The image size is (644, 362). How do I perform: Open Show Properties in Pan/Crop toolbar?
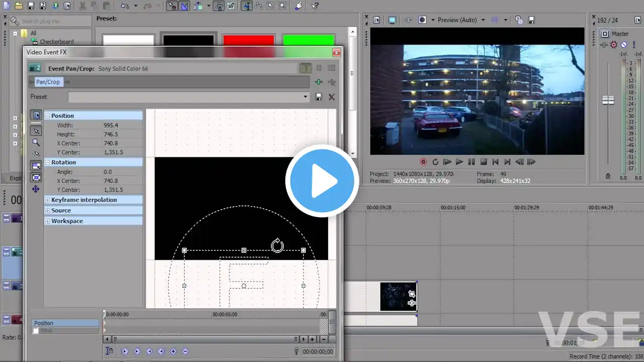(36, 115)
